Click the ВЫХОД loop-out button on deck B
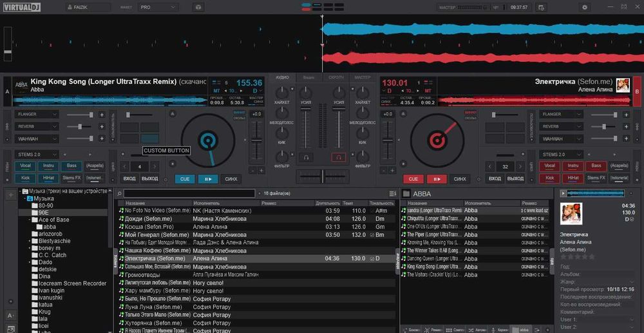The height and width of the screenshot is (333, 644). pyautogui.click(x=515, y=178)
